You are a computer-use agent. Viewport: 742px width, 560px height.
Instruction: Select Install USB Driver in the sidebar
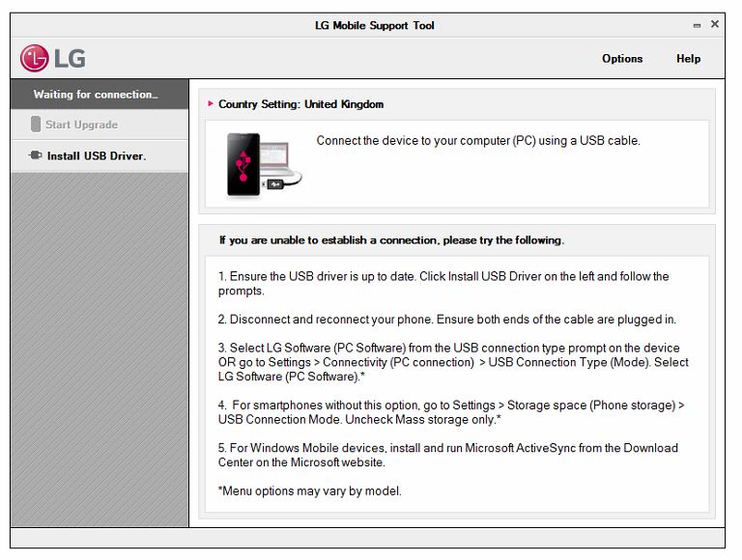(x=97, y=155)
